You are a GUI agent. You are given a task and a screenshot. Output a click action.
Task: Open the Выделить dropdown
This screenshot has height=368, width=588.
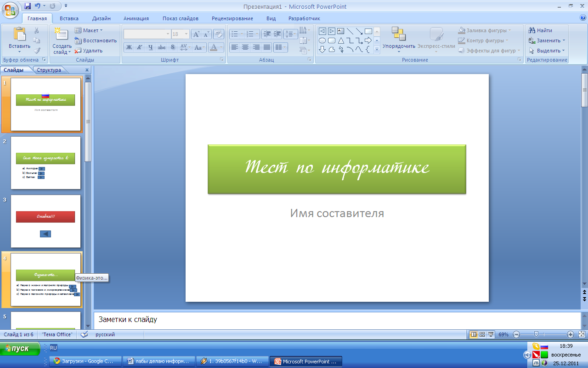click(547, 51)
